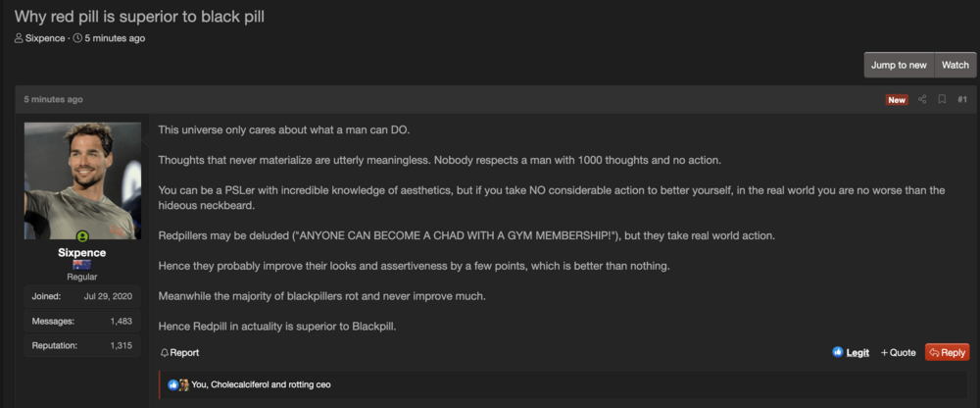Screen dimensions: 980x408
Task: Click the Australian flag under Sixpence
Action: click(82, 265)
